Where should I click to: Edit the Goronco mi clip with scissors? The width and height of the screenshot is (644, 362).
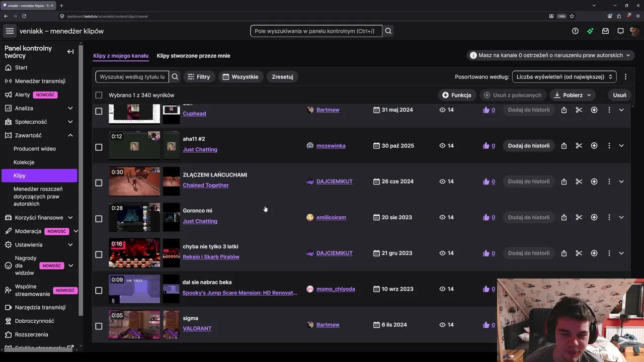579,217
